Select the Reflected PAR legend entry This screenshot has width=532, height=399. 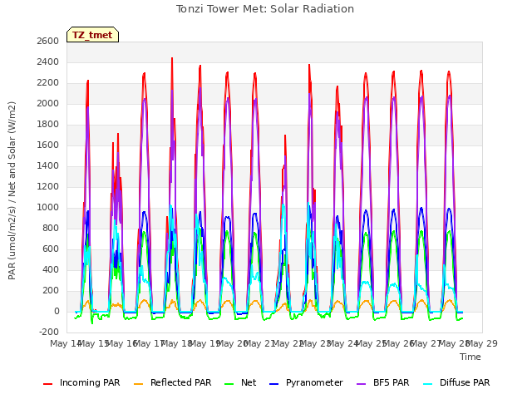(173, 382)
